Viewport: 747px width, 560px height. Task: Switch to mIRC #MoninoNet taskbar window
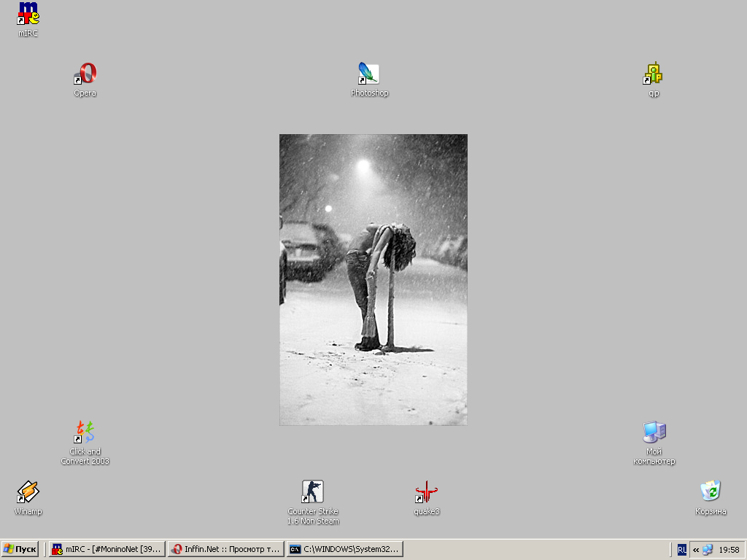pyautogui.click(x=107, y=549)
